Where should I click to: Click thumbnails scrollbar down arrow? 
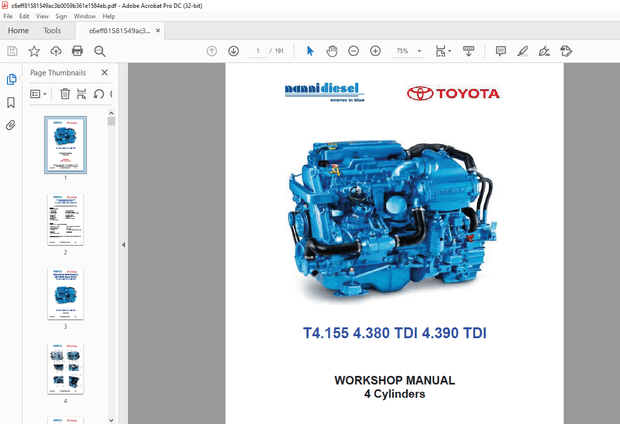coord(111,420)
